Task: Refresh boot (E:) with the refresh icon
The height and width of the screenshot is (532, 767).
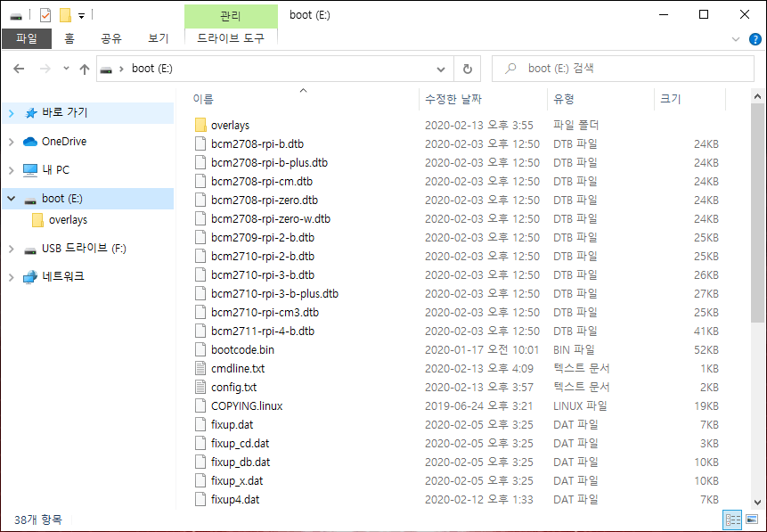Action: (468, 68)
